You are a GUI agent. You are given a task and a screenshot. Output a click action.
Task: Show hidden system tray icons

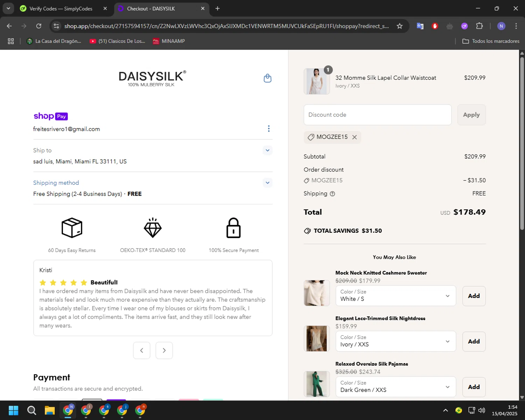[x=446, y=410]
